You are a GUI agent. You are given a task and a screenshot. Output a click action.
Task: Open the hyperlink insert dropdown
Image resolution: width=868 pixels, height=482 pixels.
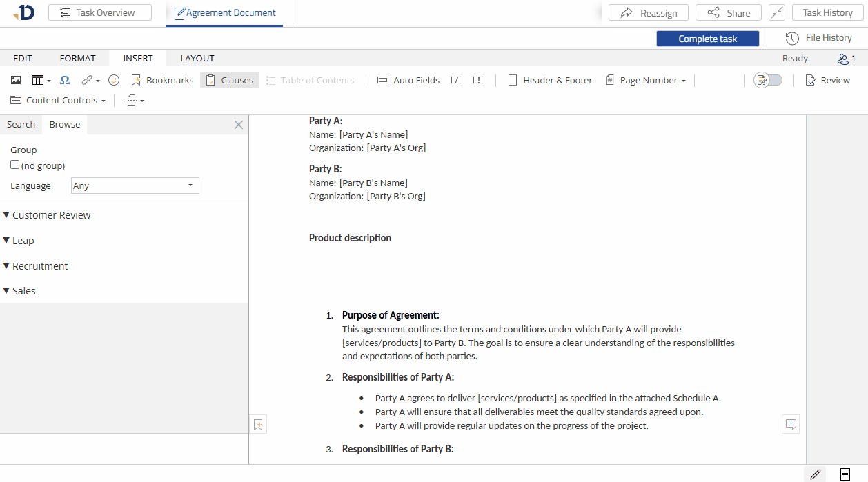tap(90, 80)
